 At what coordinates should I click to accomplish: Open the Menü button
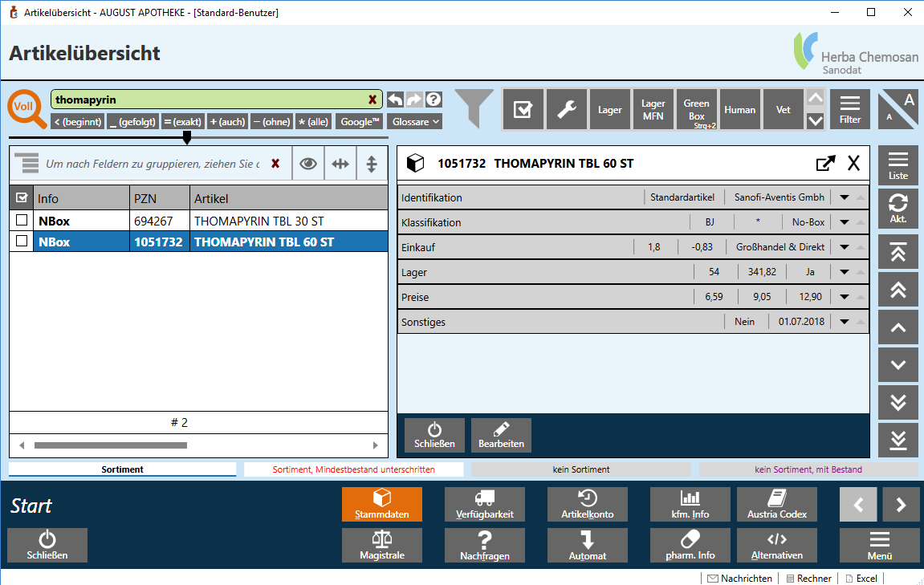tap(879, 546)
